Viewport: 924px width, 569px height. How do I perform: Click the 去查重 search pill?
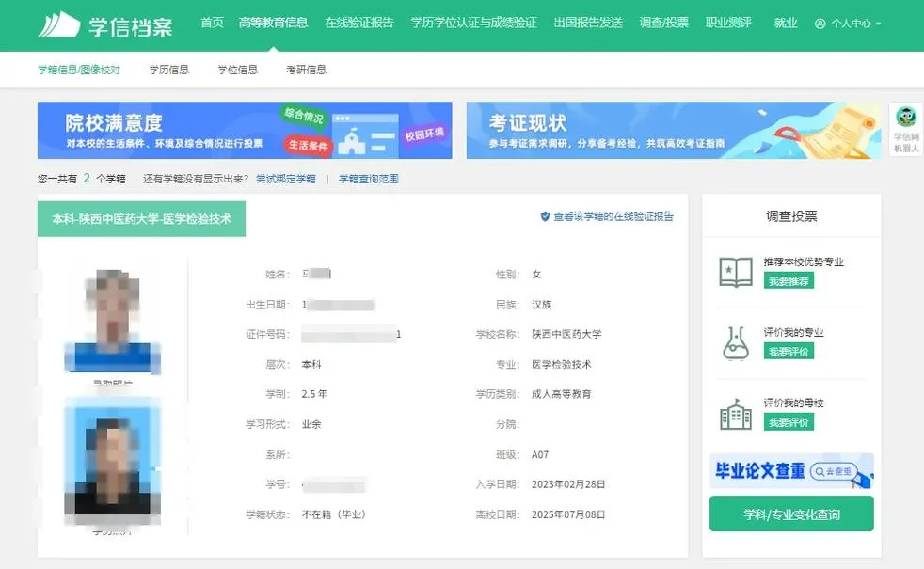[834, 471]
